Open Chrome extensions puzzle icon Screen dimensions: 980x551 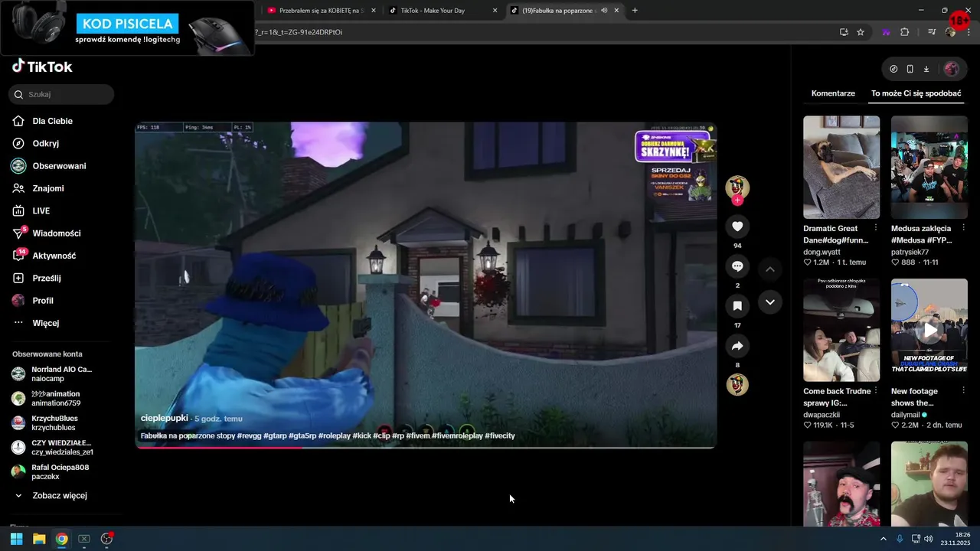(905, 32)
